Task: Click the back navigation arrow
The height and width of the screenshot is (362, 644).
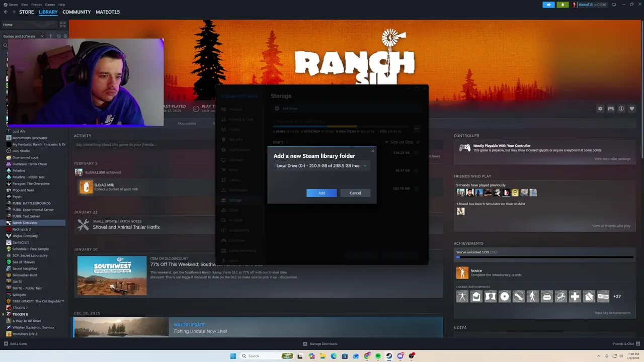Action: [5, 12]
